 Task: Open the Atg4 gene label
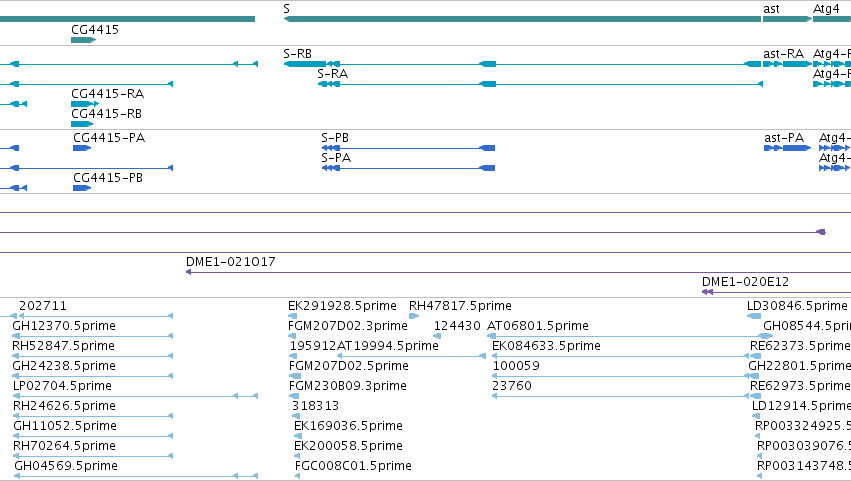(x=826, y=9)
